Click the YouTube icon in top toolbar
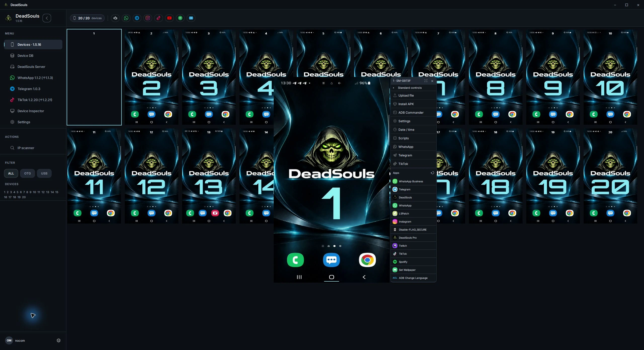Screen dimensions: 644x350 (x=169, y=18)
